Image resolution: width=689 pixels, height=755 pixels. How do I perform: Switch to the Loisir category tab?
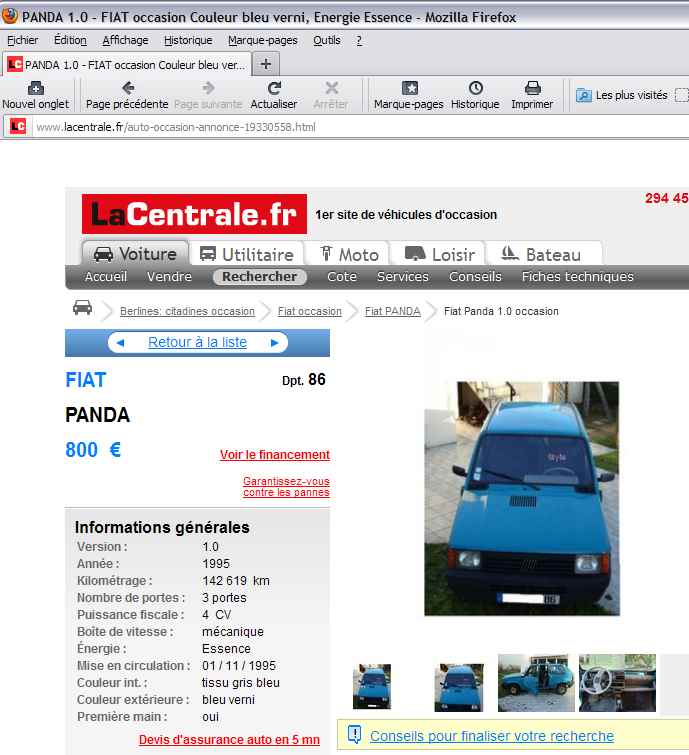439,254
